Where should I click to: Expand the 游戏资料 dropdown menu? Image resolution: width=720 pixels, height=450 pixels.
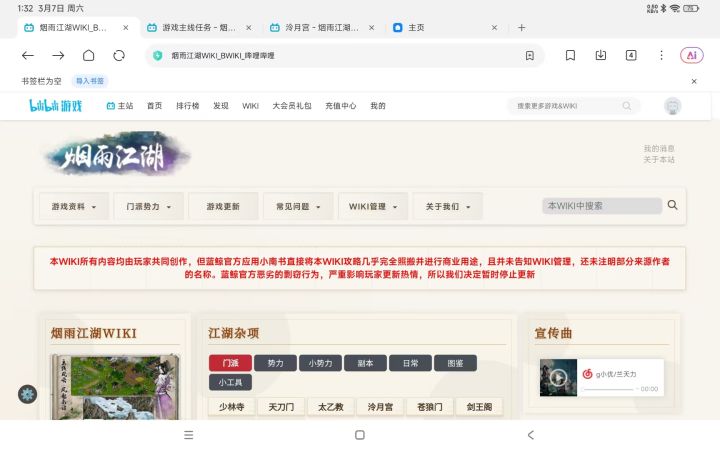click(74, 207)
